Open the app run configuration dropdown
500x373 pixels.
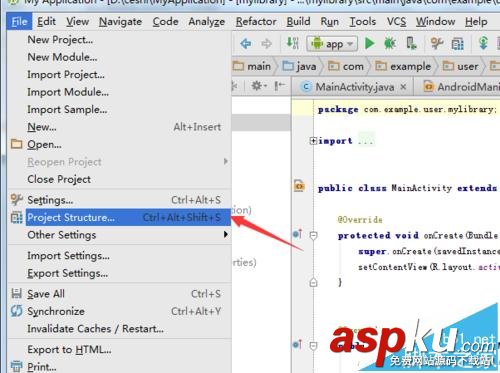332,44
